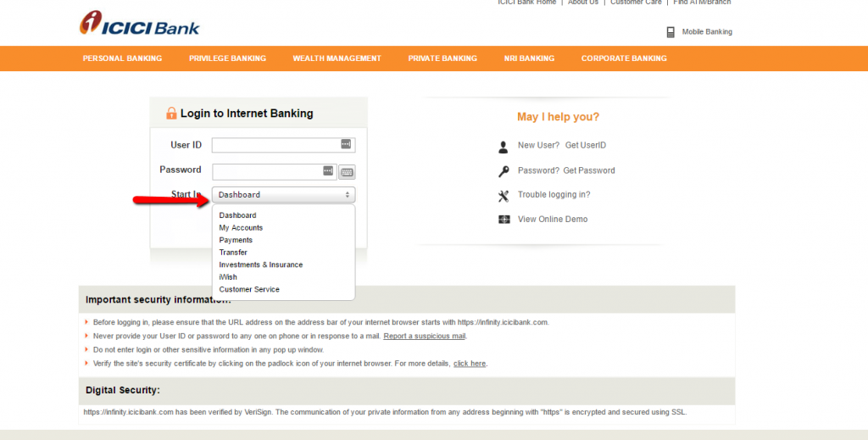The width and height of the screenshot is (868, 440).
Task: Click the Get UserID link
Action: pyautogui.click(x=586, y=145)
